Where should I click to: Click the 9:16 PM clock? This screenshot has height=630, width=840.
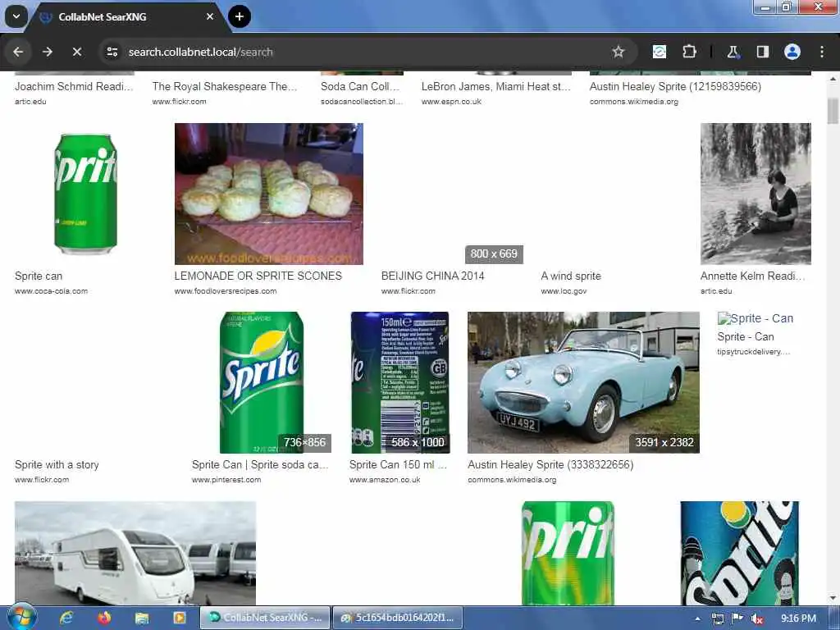(798, 619)
